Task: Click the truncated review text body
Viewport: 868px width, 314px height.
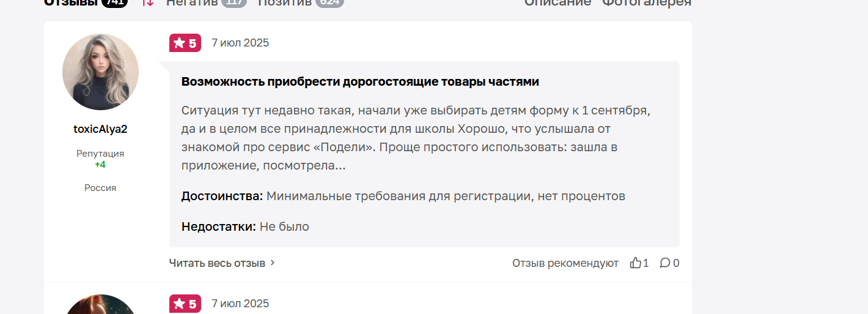Action: coord(416,138)
